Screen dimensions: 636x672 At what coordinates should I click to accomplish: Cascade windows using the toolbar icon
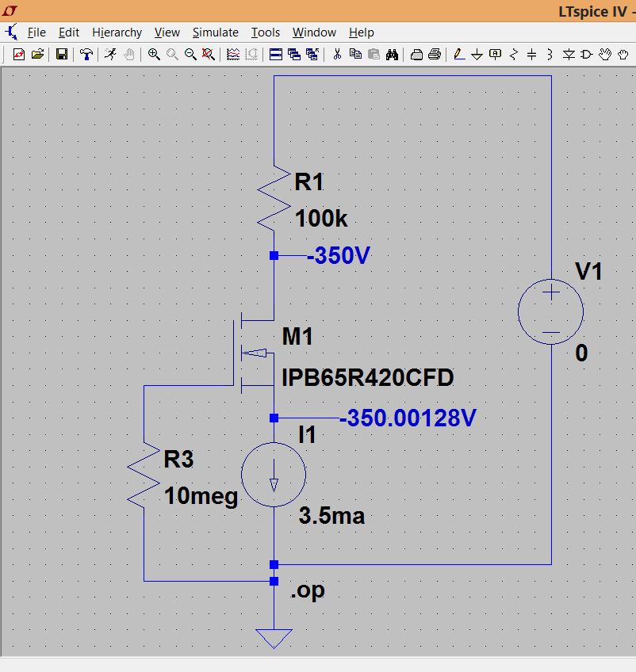294,55
